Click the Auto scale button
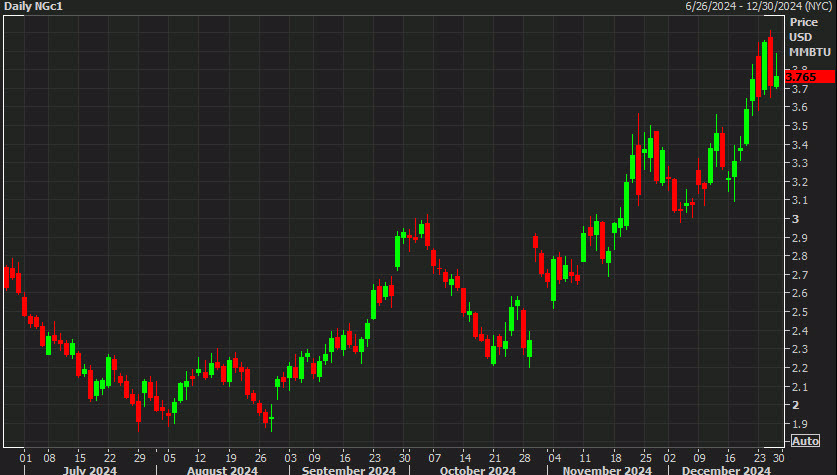Image resolution: width=837 pixels, height=475 pixels. pyautogui.click(x=805, y=441)
